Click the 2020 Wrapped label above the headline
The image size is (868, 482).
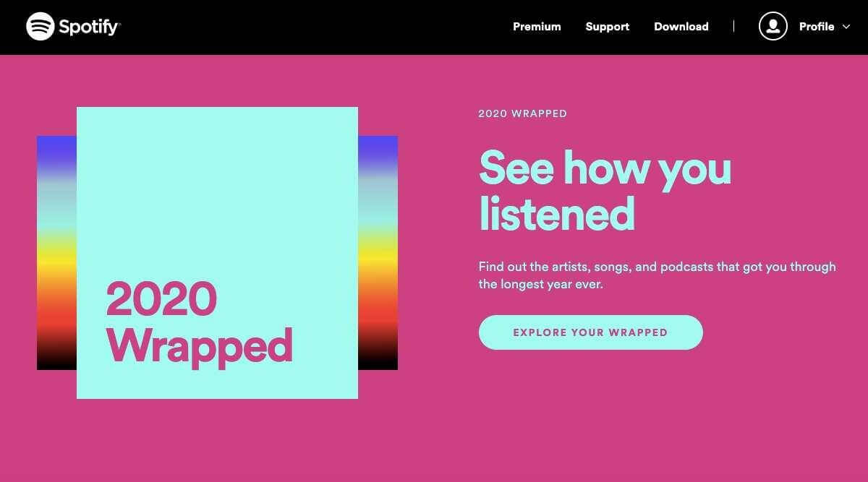[522, 113]
